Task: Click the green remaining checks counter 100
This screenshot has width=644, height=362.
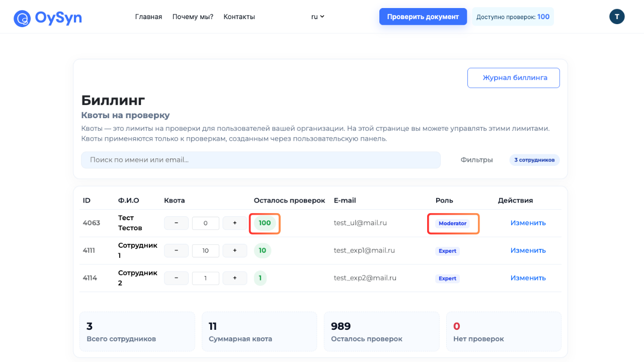Action: pyautogui.click(x=265, y=223)
